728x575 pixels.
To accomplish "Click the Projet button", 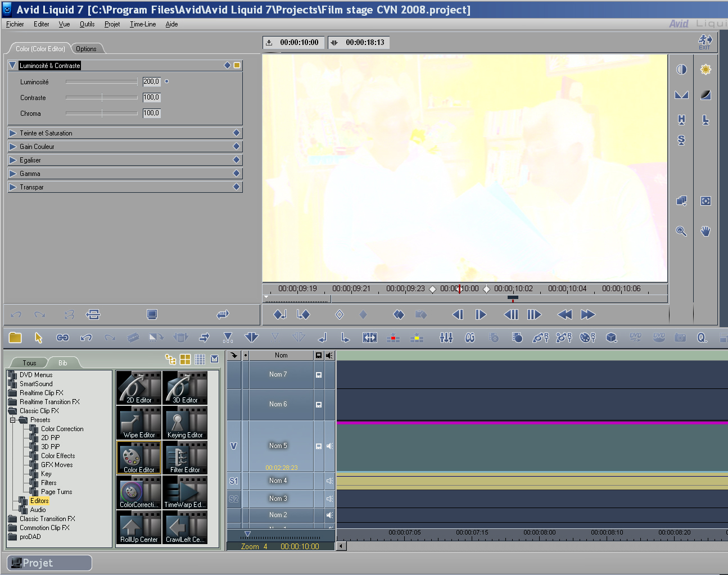I will pos(49,563).
